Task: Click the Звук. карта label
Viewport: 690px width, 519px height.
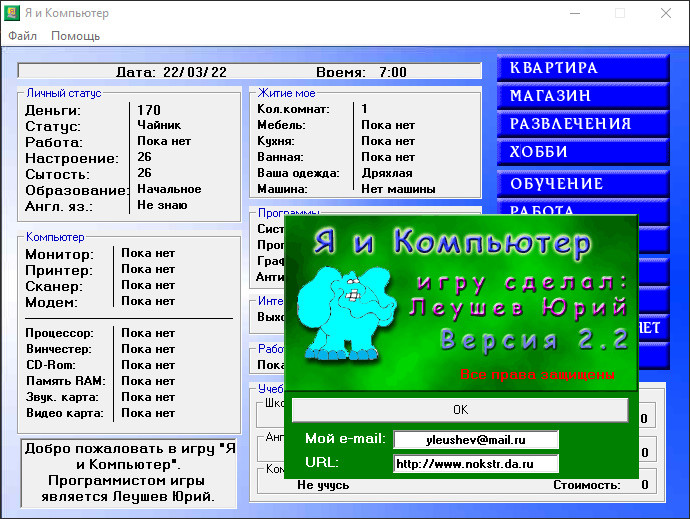Action: [62, 397]
